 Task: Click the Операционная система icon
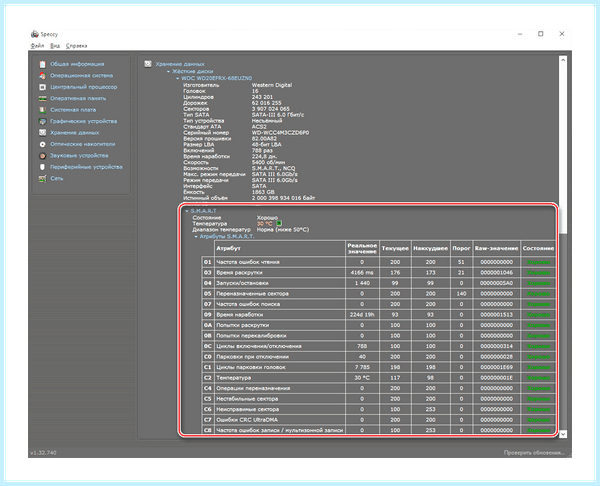point(42,76)
